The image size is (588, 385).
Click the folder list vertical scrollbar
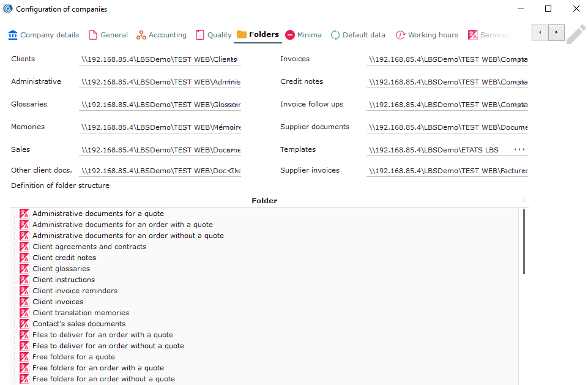(524, 242)
